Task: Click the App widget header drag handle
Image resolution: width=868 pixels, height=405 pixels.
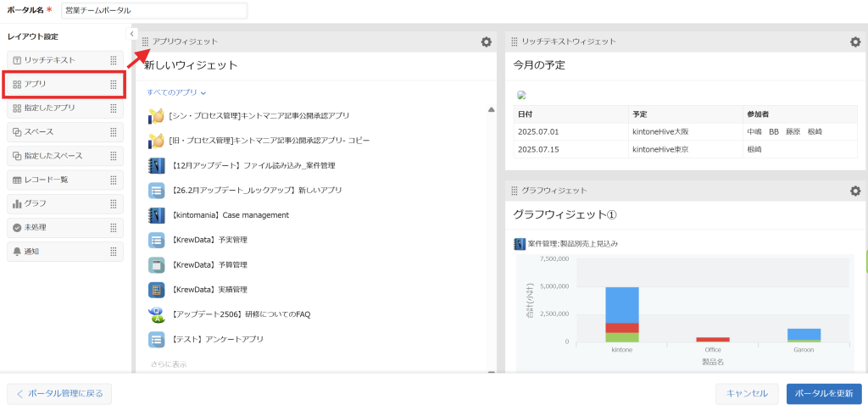Action: [146, 42]
